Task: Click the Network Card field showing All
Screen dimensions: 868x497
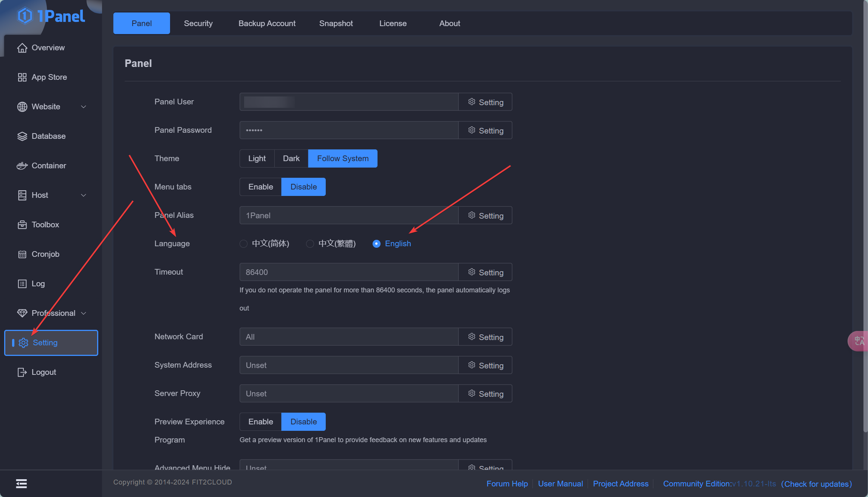Action: 349,337
